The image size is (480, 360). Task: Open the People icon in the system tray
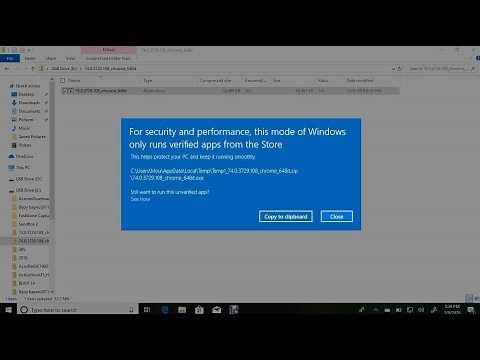click(361, 310)
